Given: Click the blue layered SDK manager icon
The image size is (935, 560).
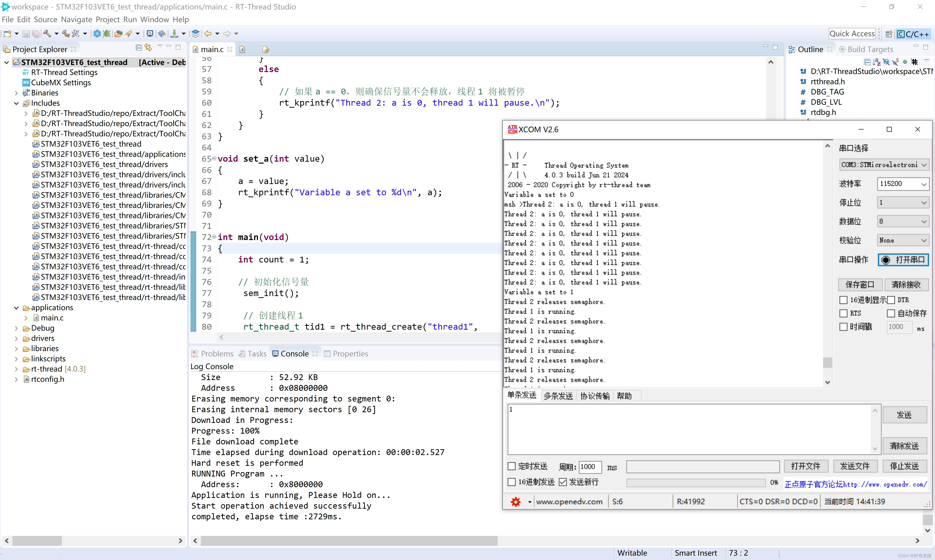Looking at the screenshot, I should (x=196, y=34).
